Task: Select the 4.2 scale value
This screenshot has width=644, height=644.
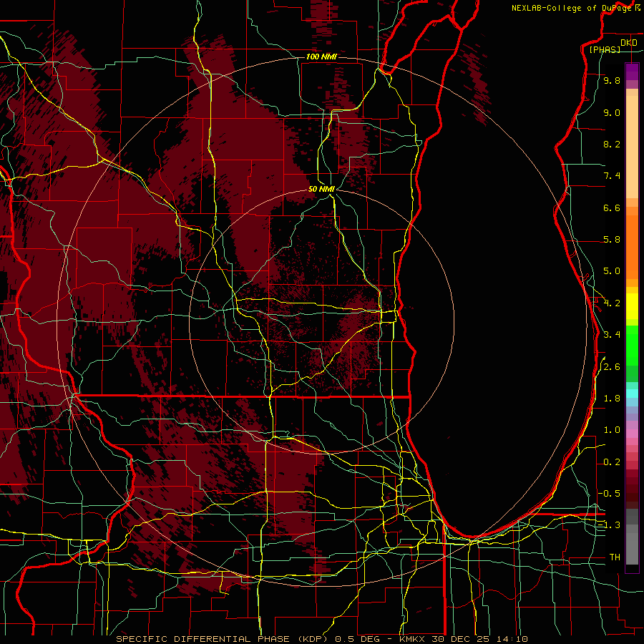Action: point(612,303)
